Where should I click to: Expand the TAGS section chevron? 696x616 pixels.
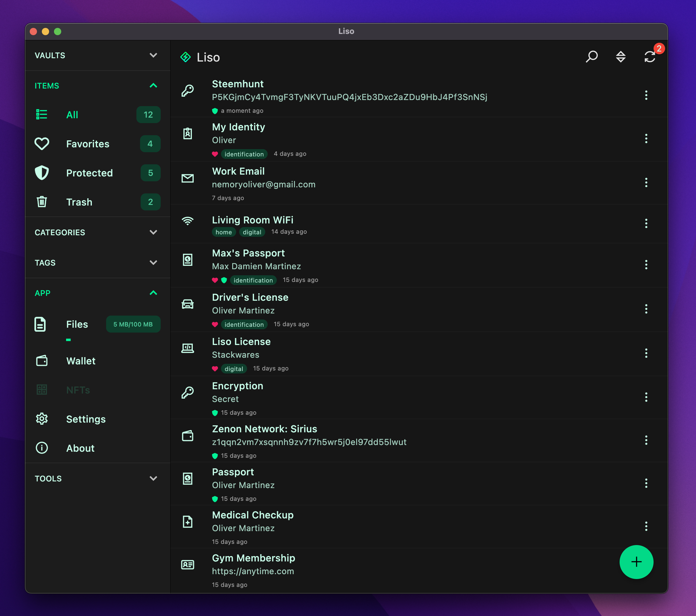pyautogui.click(x=154, y=263)
